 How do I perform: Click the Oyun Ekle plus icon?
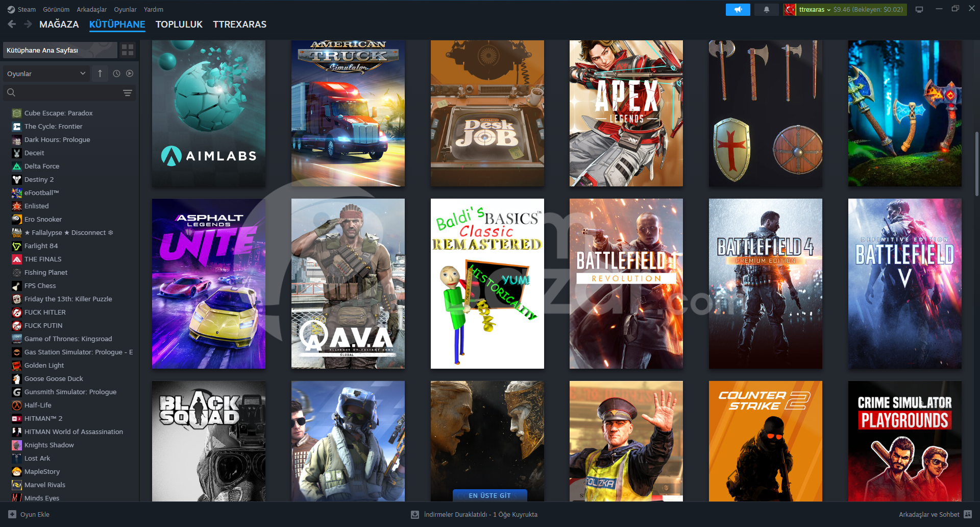(x=12, y=514)
